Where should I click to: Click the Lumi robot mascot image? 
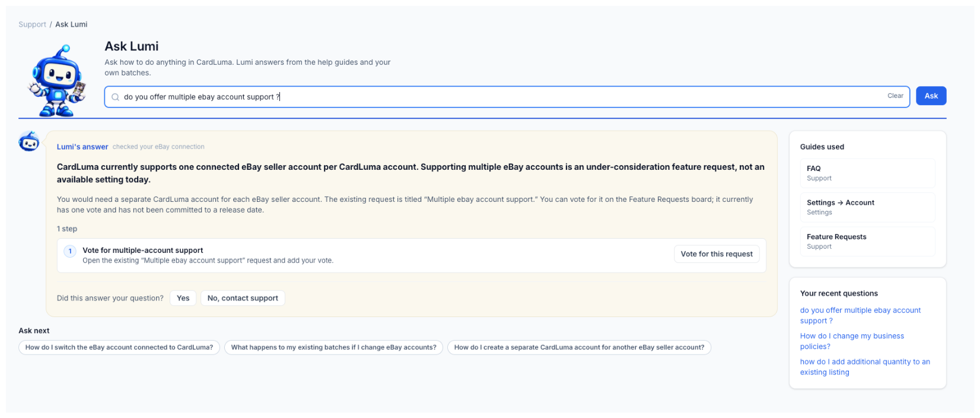point(57,81)
